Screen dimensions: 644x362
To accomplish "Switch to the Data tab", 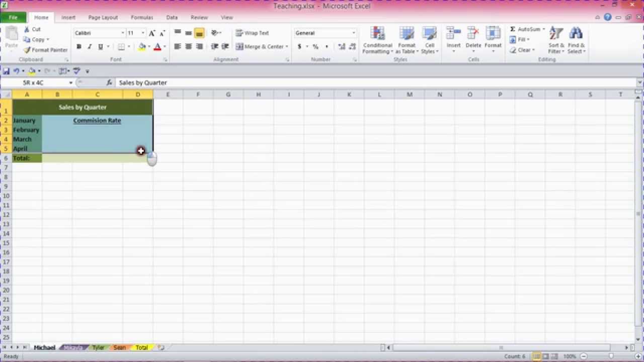I will [172, 17].
